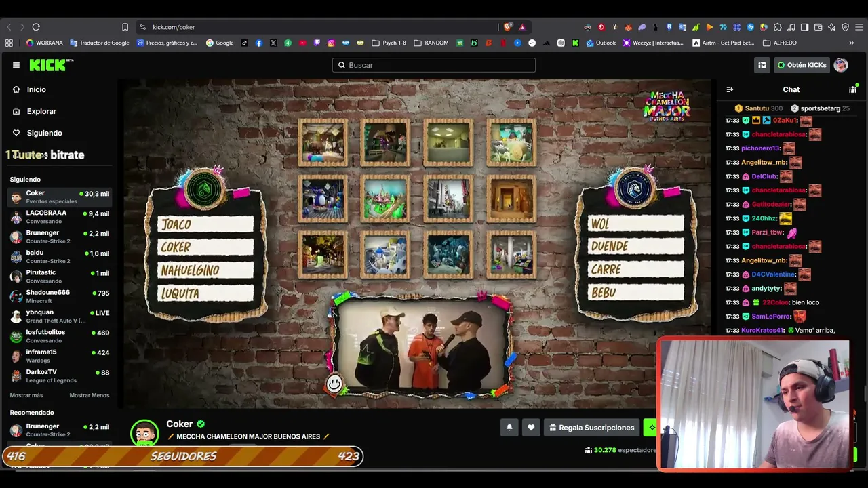This screenshot has width=868, height=488.
Task: Open the Traductor de Google bookmark
Action: point(100,43)
